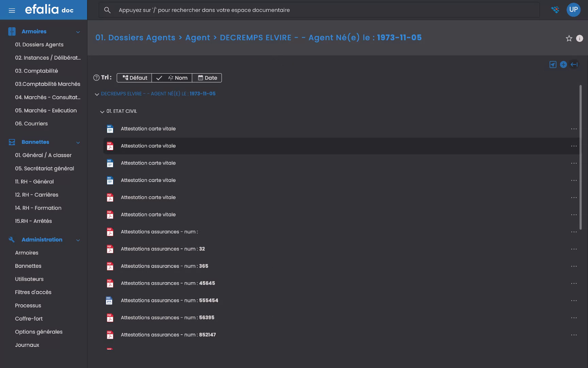
Task: Open 03. Comptabilité in the sidebar
Action: (x=37, y=71)
